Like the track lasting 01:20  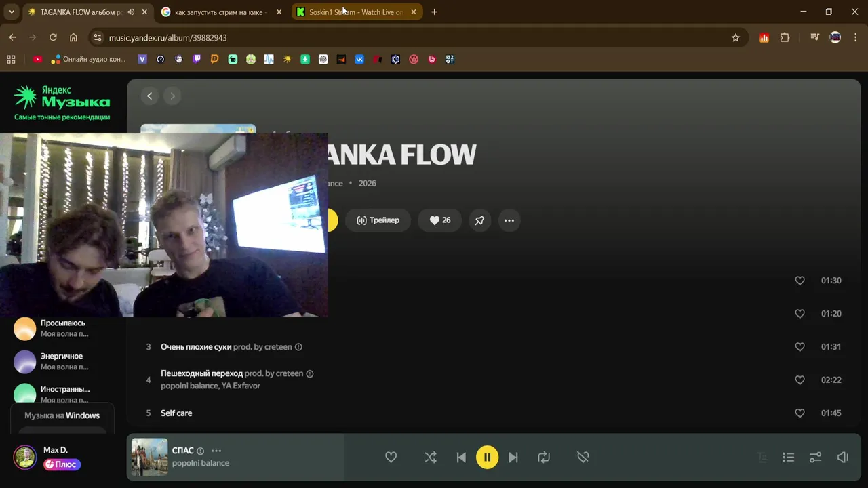pyautogui.click(x=800, y=314)
